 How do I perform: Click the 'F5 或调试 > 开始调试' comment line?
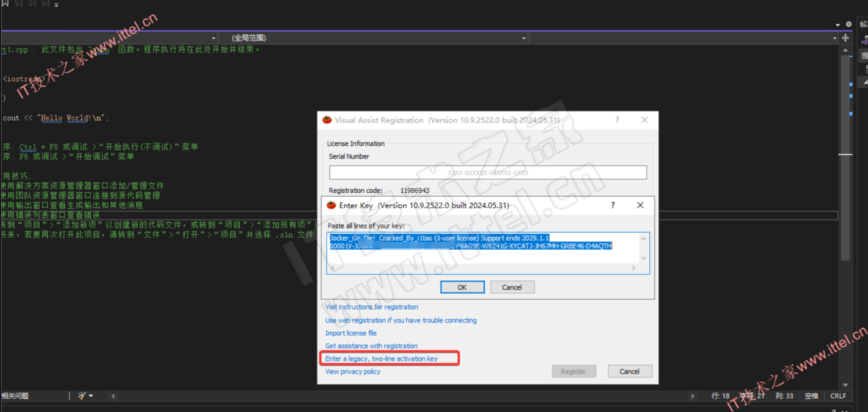[68, 157]
